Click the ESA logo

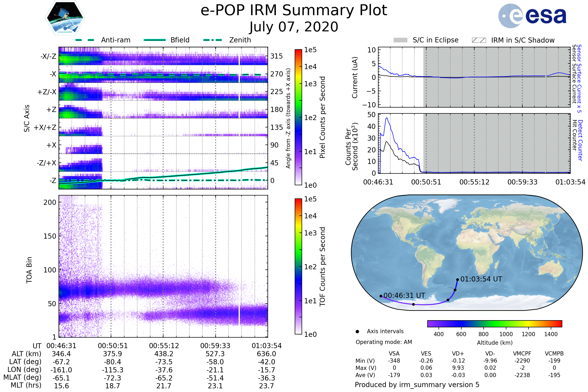532,16
